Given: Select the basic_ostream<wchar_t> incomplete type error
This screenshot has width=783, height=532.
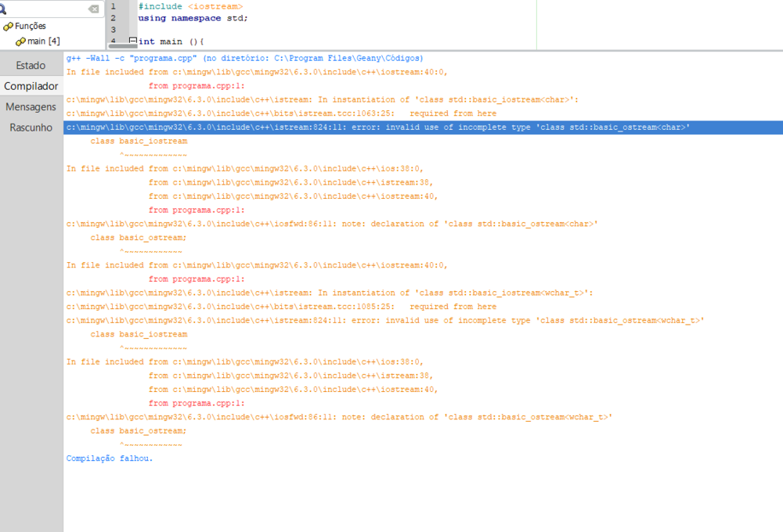Looking at the screenshot, I should coord(384,321).
